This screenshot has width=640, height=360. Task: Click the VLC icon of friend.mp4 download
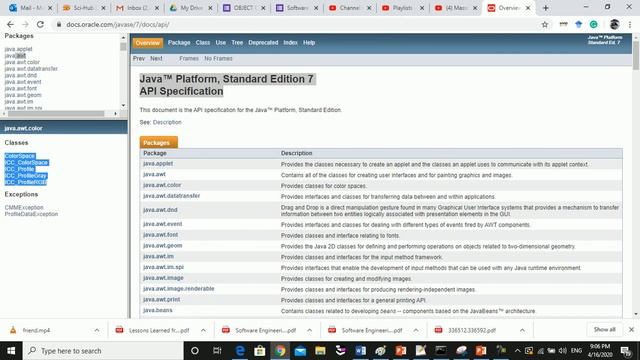(13, 330)
